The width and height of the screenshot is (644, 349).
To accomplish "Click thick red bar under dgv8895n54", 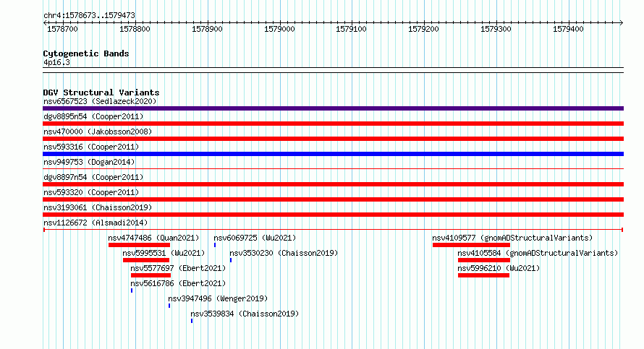I will (333, 124).
